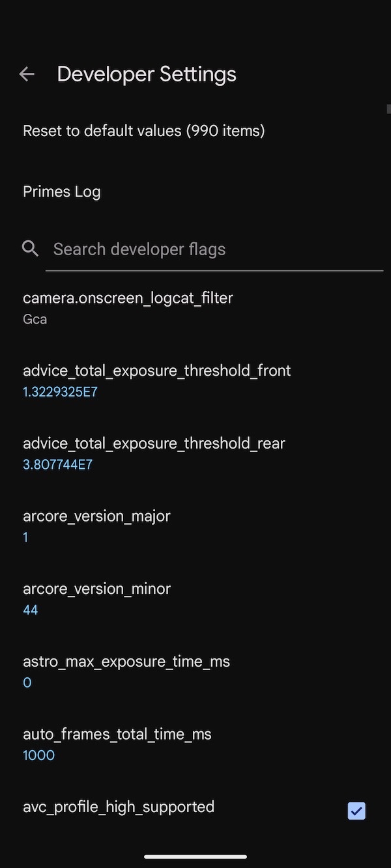Click Reset to default values
Screen dimensions: 391x868
click(143, 130)
